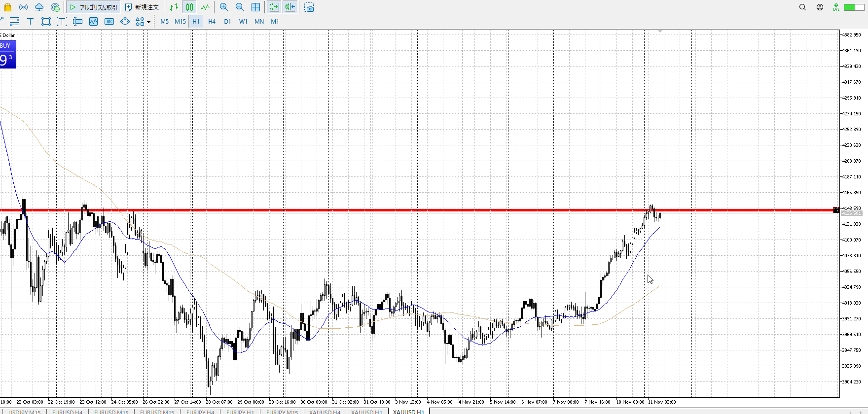Open the search magnifier icon
Screen dimensions: 868x414
coord(802,7)
